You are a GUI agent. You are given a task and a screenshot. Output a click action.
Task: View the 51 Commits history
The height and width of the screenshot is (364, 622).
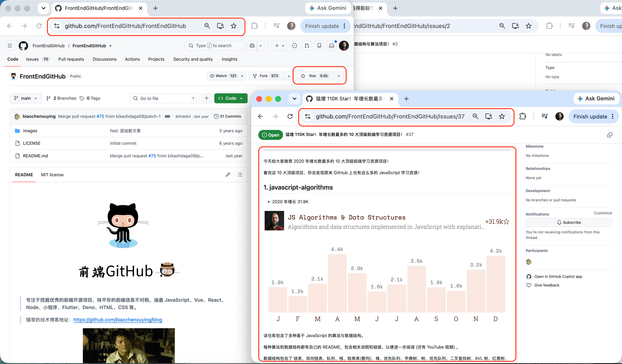[227, 116]
